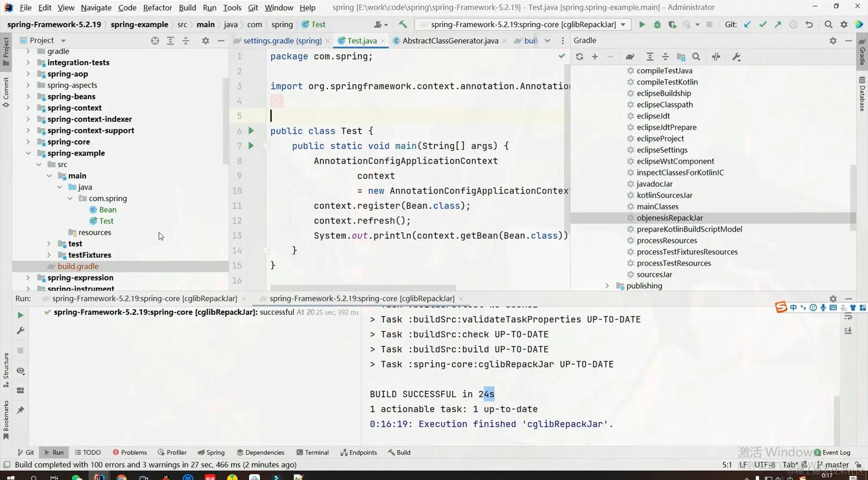
Task: Open Project panel options gear
Action: pyautogui.click(x=205, y=41)
